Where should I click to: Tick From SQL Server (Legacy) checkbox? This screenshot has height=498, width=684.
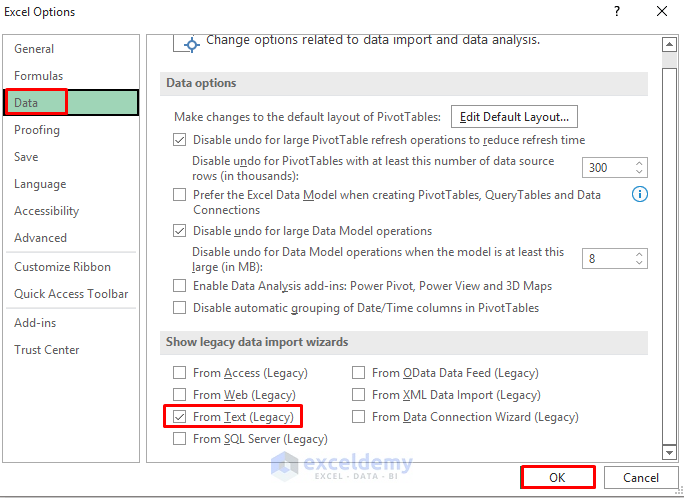pyautogui.click(x=180, y=439)
